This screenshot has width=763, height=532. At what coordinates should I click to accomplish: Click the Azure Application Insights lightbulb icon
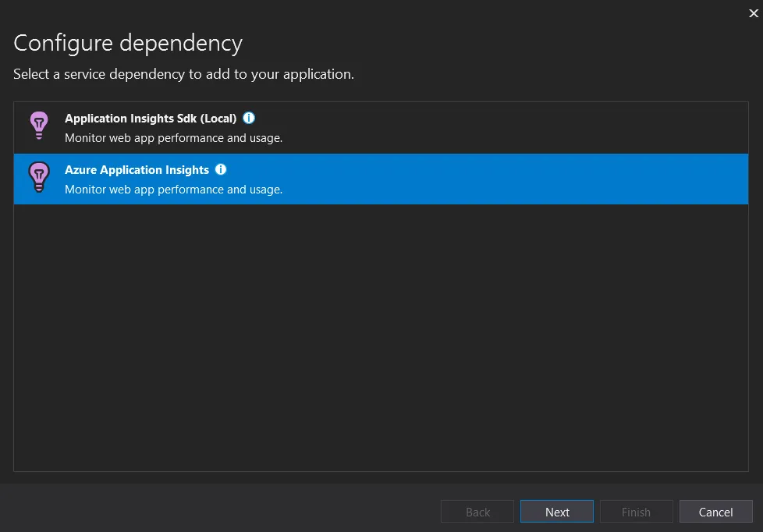pyautogui.click(x=39, y=177)
